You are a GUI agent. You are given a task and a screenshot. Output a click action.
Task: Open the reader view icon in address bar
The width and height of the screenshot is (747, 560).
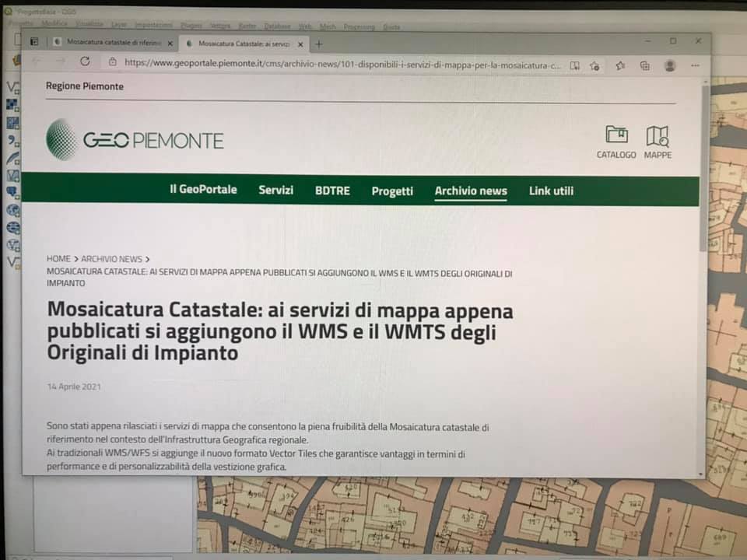click(x=575, y=65)
